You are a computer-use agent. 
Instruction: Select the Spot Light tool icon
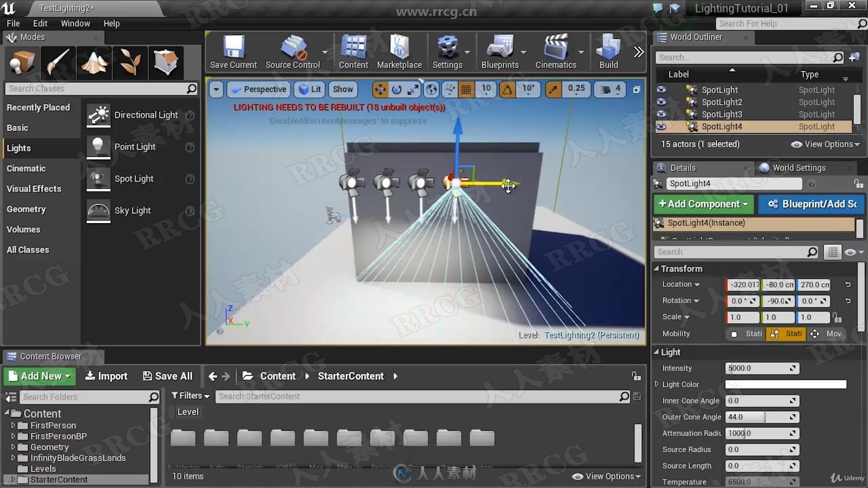coord(97,178)
